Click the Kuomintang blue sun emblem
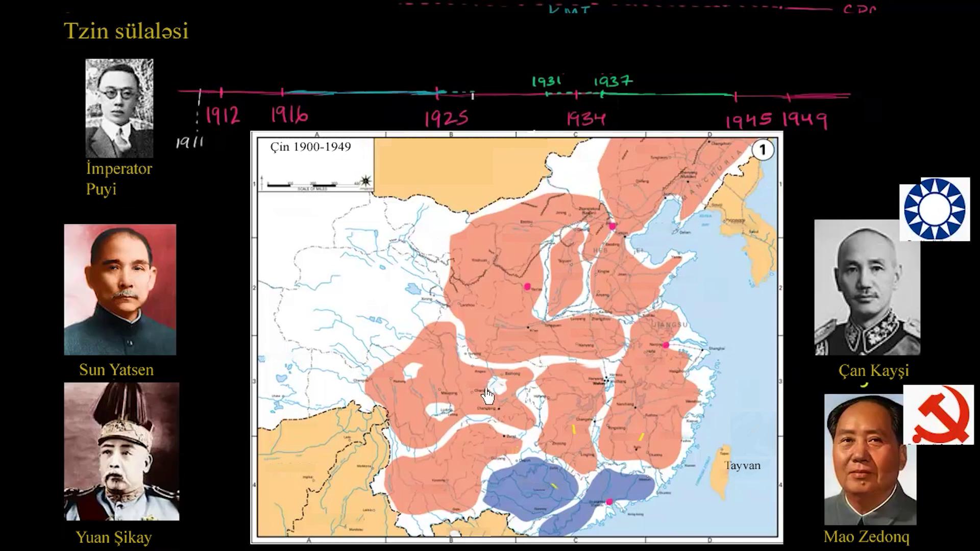980x551 pixels. [935, 209]
